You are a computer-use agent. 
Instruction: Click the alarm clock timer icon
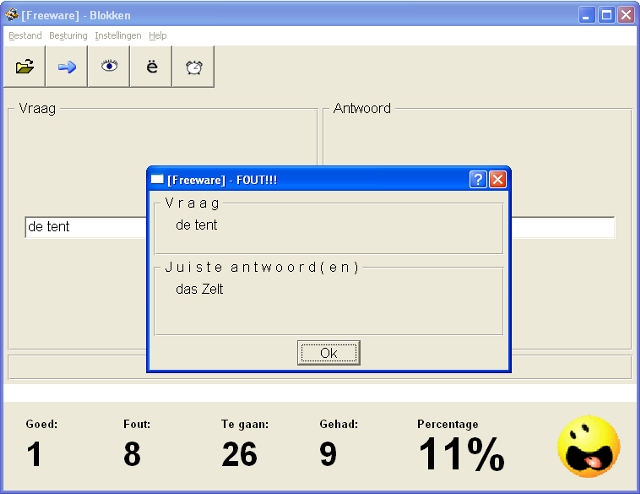pyautogui.click(x=194, y=67)
